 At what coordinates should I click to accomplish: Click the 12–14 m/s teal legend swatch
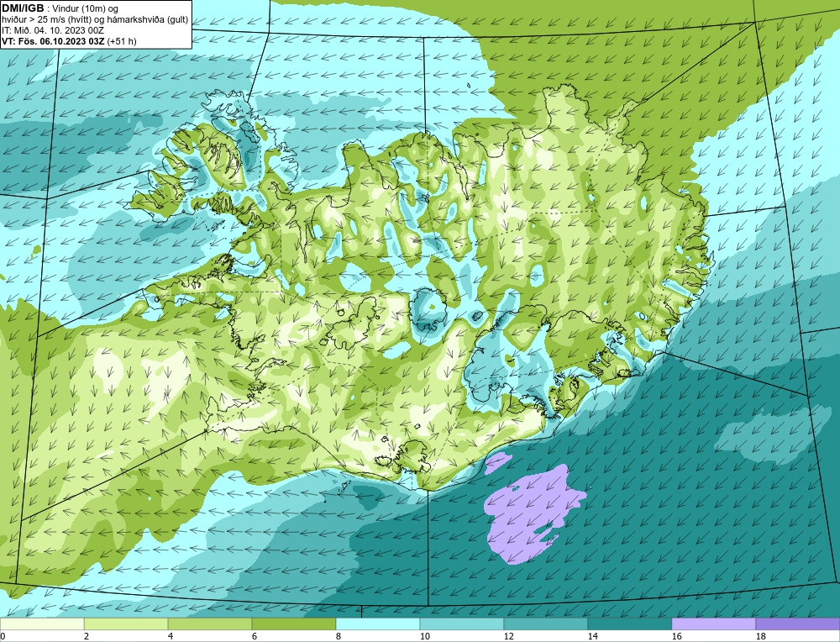pos(546,624)
